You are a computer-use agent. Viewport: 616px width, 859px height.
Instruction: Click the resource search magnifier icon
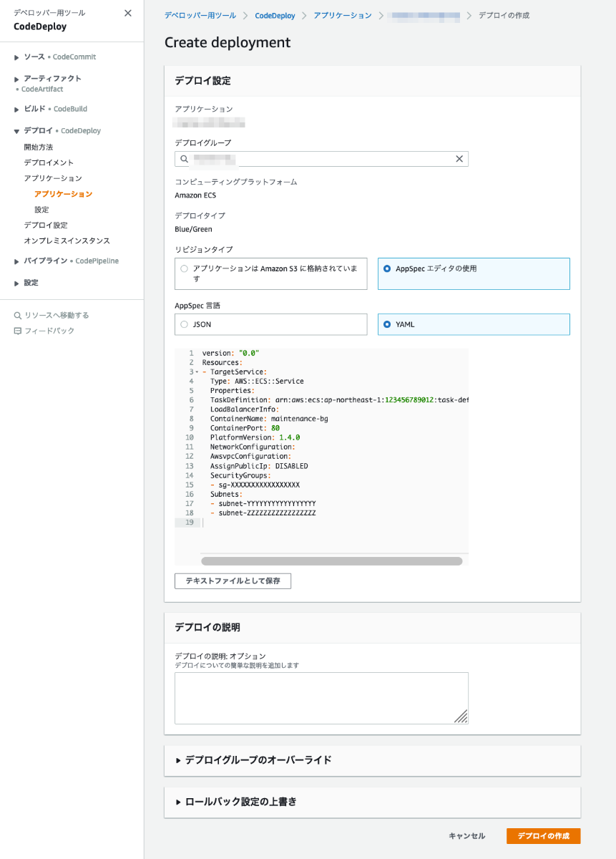pyautogui.click(x=18, y=316)
